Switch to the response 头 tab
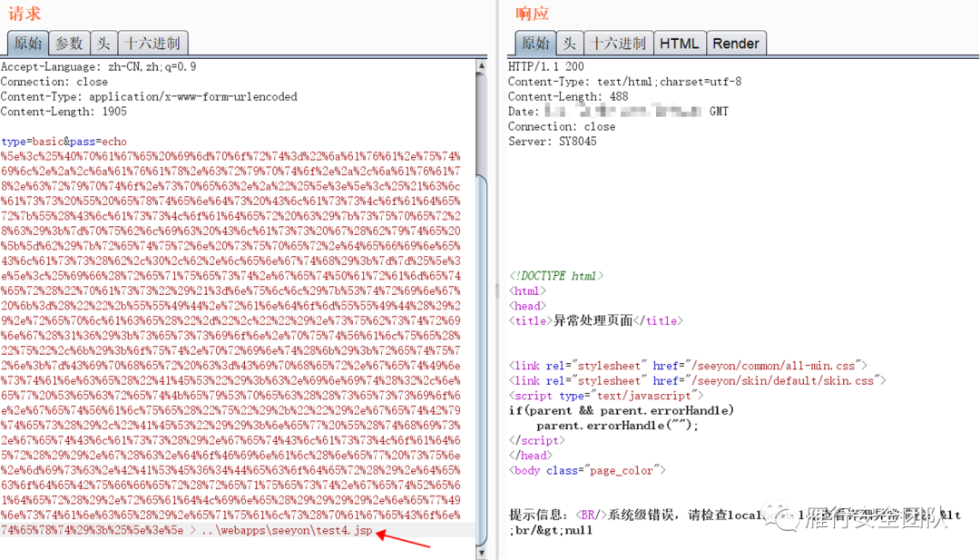The width and height of the screenshot is (980, 560). 569,44
